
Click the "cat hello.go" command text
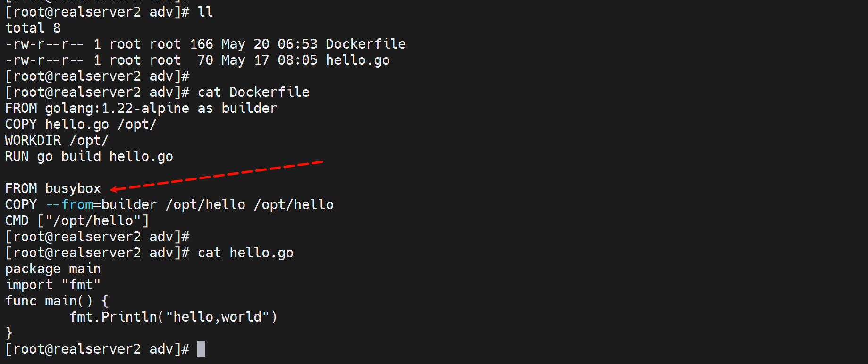245,253
